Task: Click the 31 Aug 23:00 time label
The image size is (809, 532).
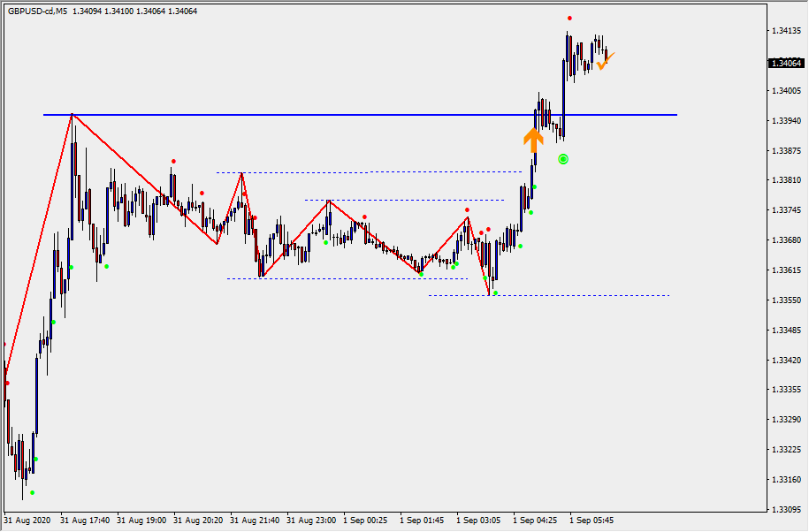Action: click(311, 521)
